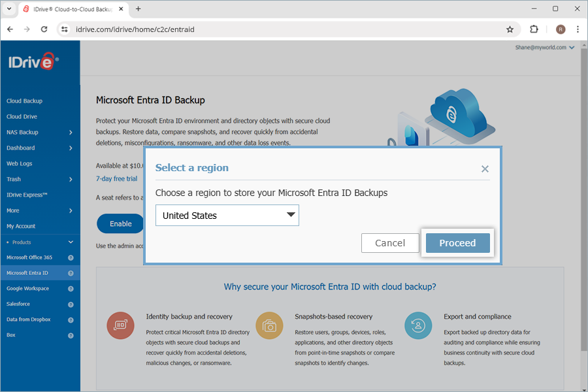
Task: Click the IDrive logo in sidebar
Action: [33, 61]
